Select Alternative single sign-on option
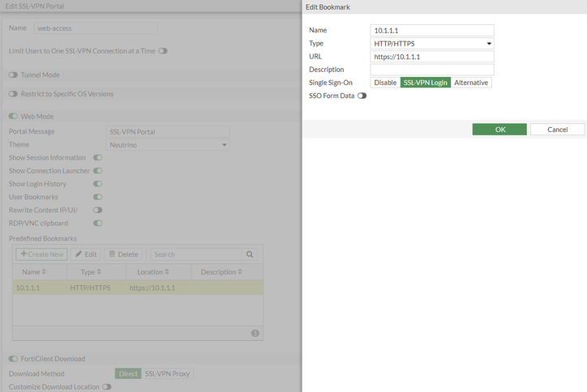The height and width of the screenshot is (392, 587). point(471,83)
